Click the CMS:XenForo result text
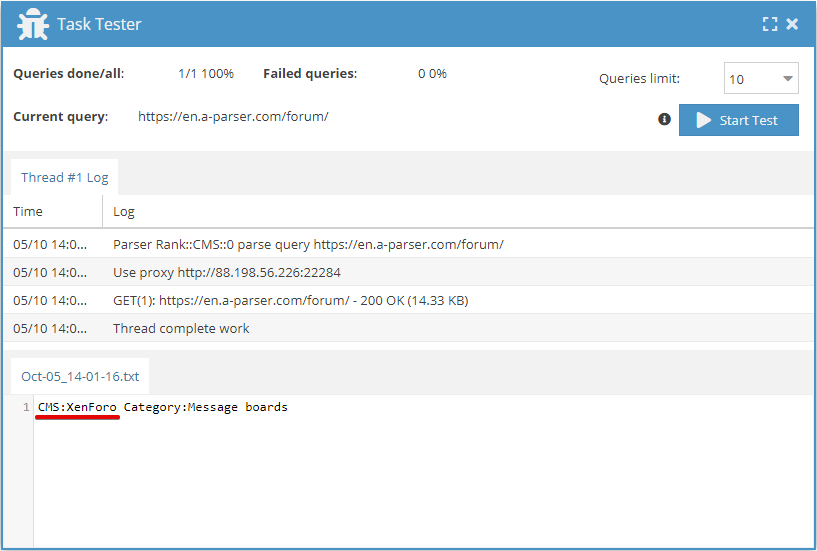This screenshot has height=551, width=817. pyautogui.click(x=77, y=407)
